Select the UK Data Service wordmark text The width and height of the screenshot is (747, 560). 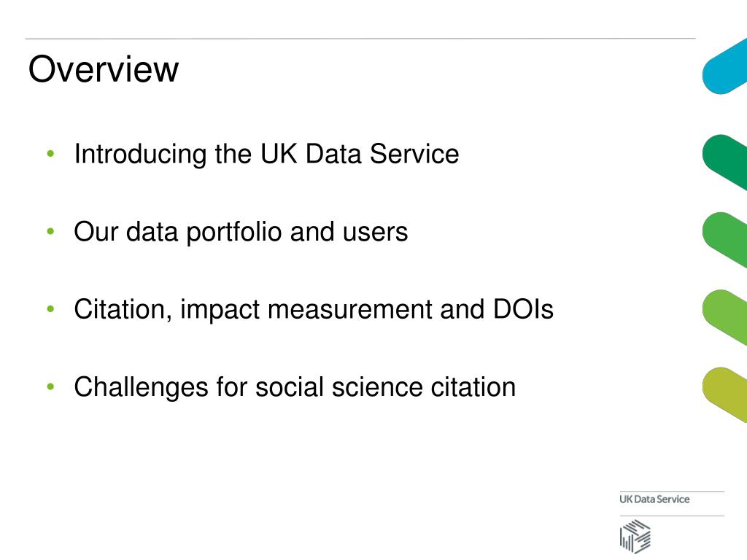pos(654,499)
